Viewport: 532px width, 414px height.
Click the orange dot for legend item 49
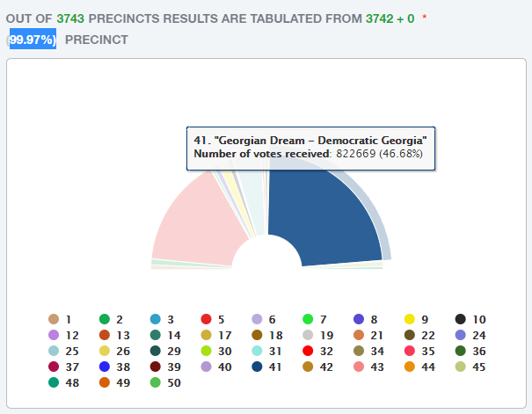point(105,382)
